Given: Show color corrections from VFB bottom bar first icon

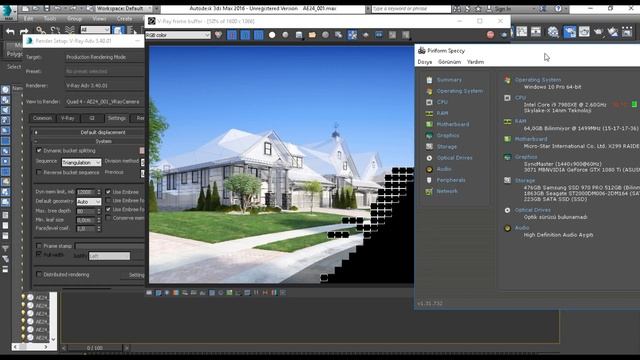Looking at the screenshot, I should tap(149, 293).
